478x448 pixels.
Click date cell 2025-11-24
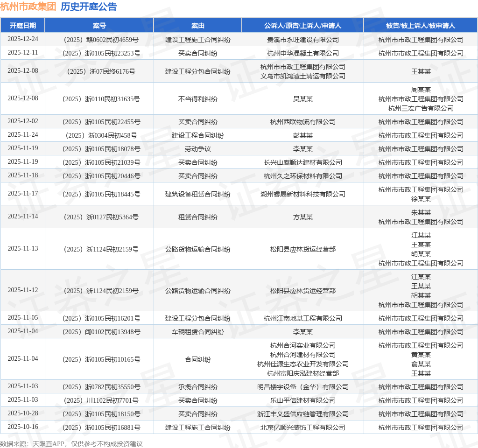point(23,134)
